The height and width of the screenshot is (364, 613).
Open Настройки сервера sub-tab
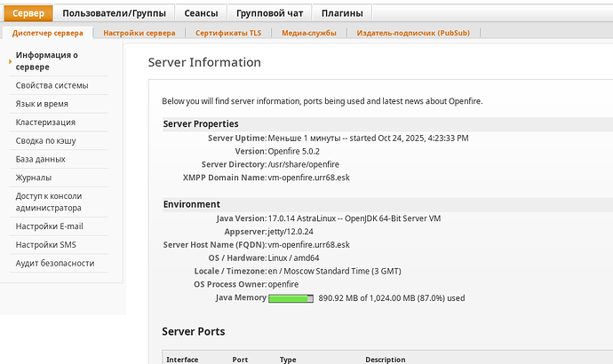(139, 33)
